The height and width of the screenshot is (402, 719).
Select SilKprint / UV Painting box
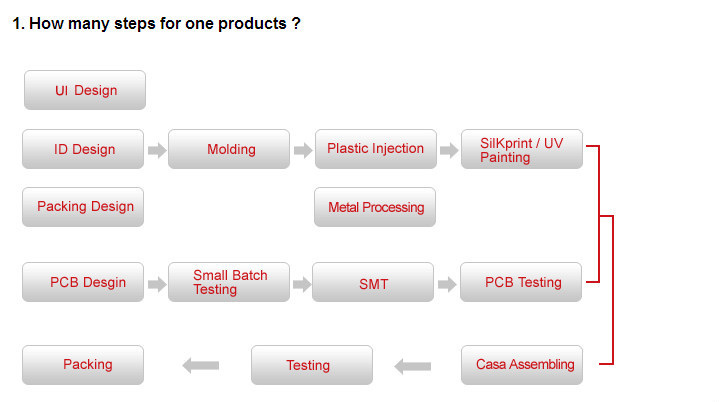click(522, 149)
